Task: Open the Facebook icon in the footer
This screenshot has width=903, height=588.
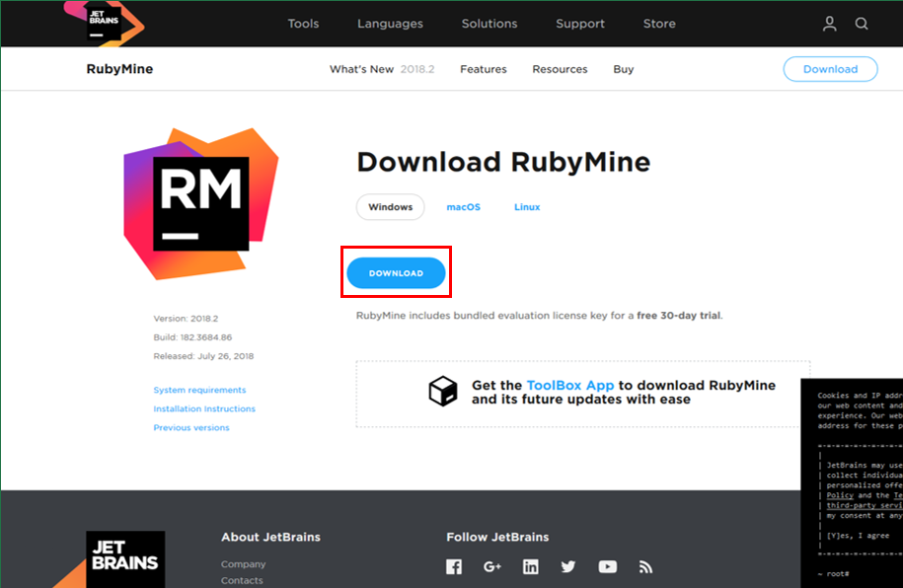Action: click(453, 567)
